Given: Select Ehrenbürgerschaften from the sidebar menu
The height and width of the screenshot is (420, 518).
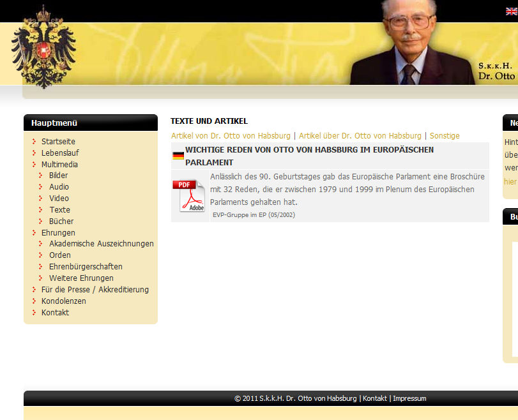Looking at the screenshot, I should [86, 267].
